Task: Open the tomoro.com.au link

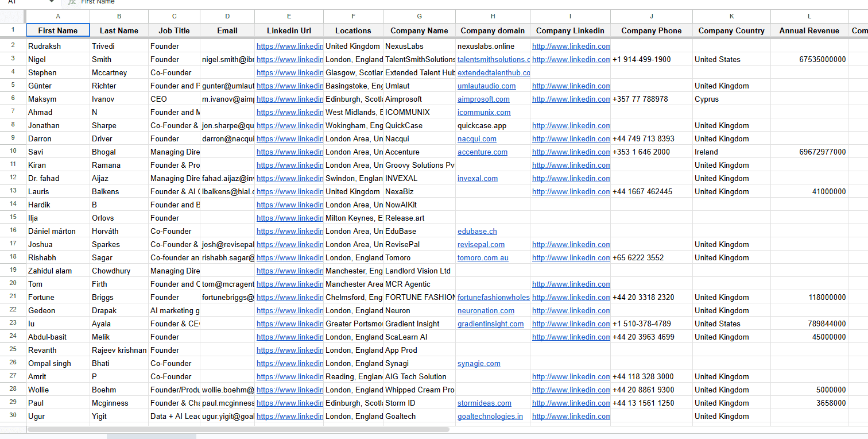Action: [x=483, y=258]
